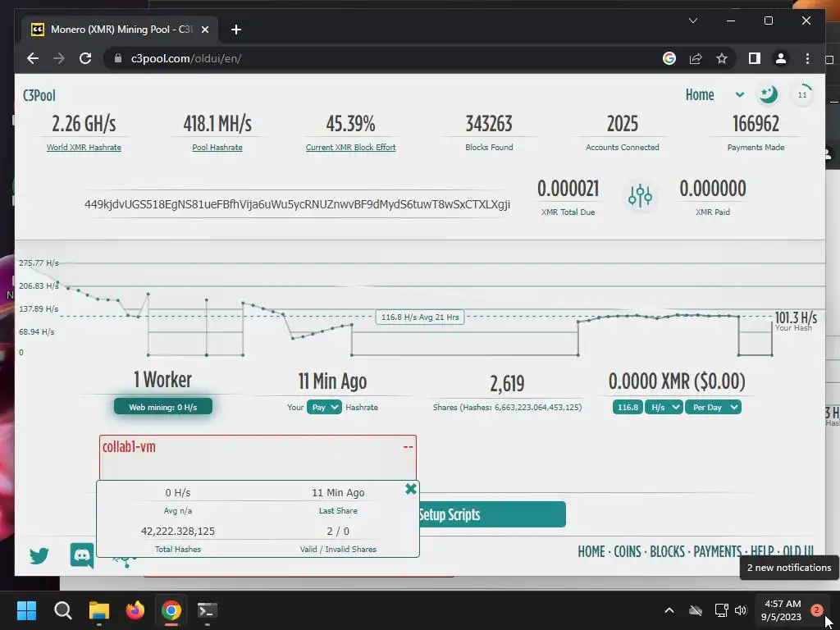Edit the 116.8 hashrate value field
This screenshot has width=840, height=630.
tap(628, 407)
